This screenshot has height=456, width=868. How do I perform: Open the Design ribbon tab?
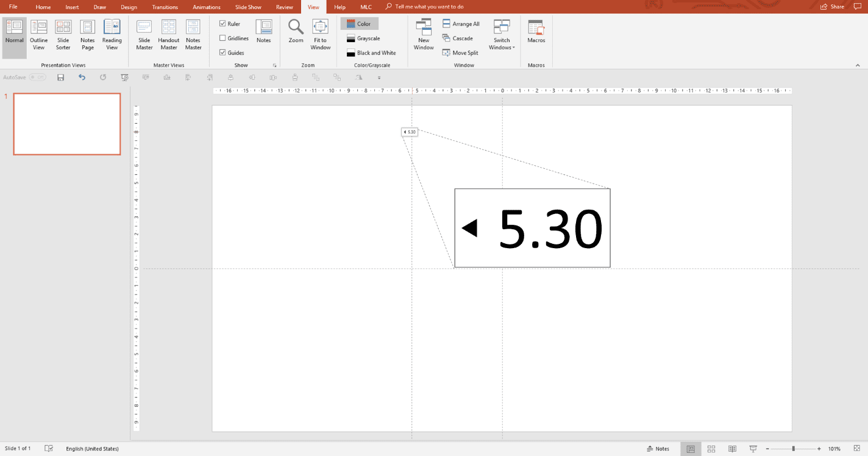(129, 7)
